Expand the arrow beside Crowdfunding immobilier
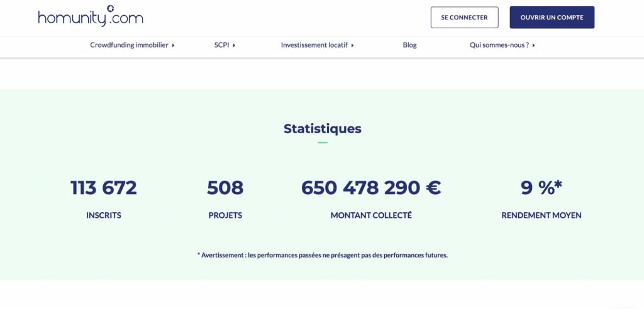This screenshot has width=644, height=309. point(173,45)
